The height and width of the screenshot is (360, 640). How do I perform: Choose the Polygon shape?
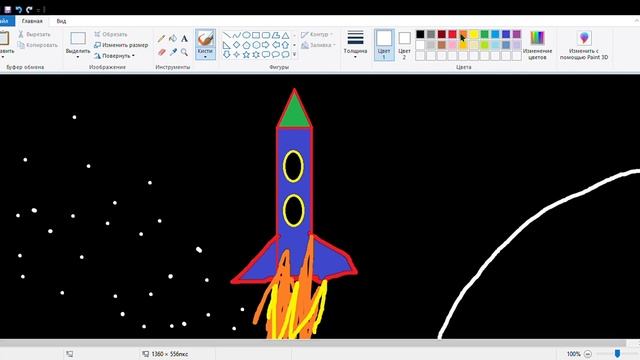[276, 36]
